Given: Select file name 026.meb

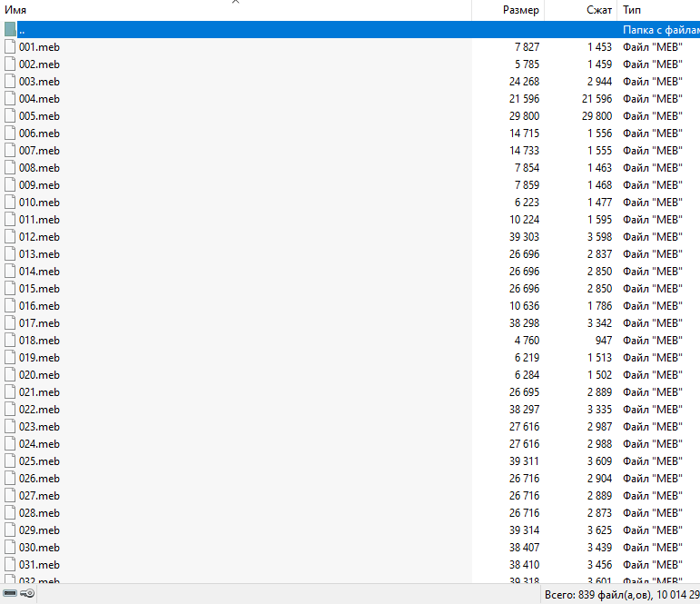Looking at the screenshot, I should click(x=39, y=479).
